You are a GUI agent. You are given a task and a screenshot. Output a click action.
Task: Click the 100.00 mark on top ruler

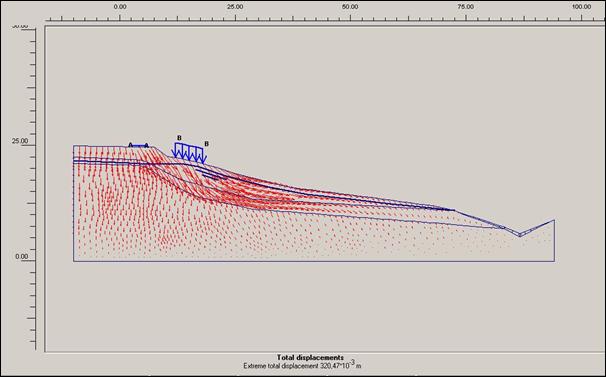pyautogui.click(x=582, y=7)
